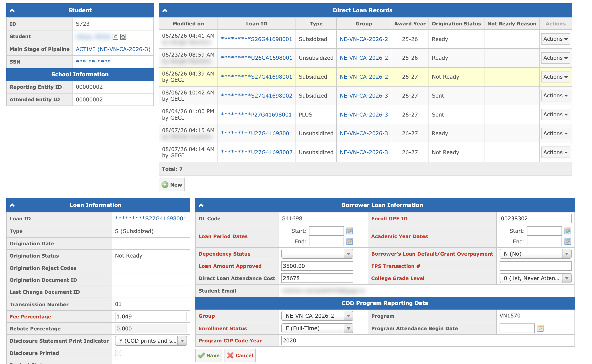Open Actions menu for PLUS loan row
The width and height of the screenshot is (592, 364).
(555, 115)
